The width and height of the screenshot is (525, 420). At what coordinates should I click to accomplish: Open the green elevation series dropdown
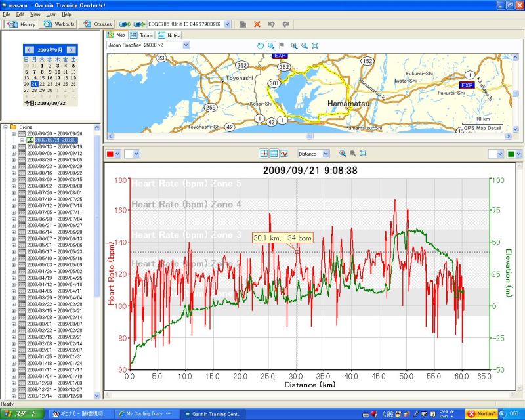519,154
